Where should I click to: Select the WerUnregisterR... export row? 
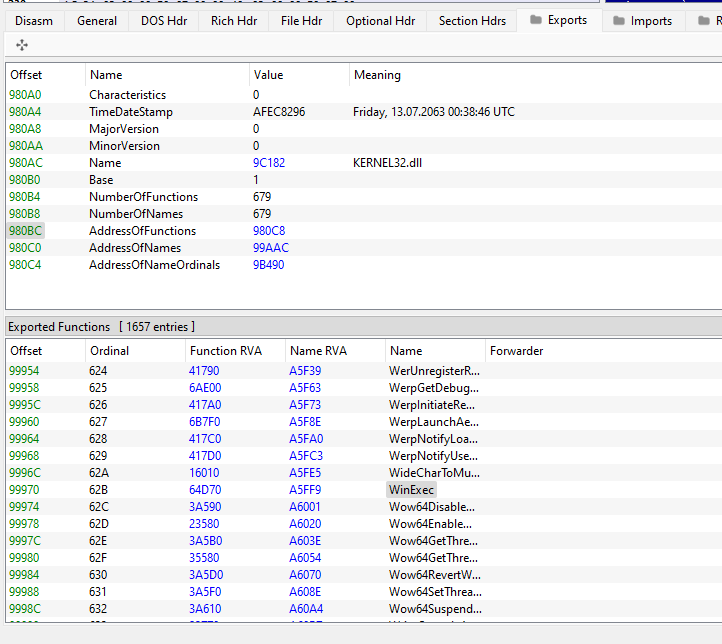pos(363,371)
